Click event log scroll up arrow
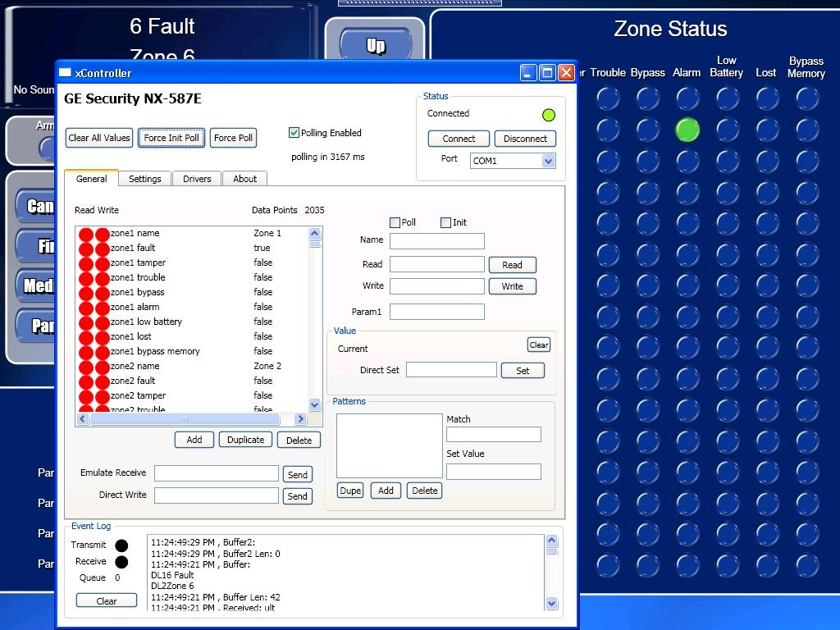The image size is (840, 630). tap(552, 541)
